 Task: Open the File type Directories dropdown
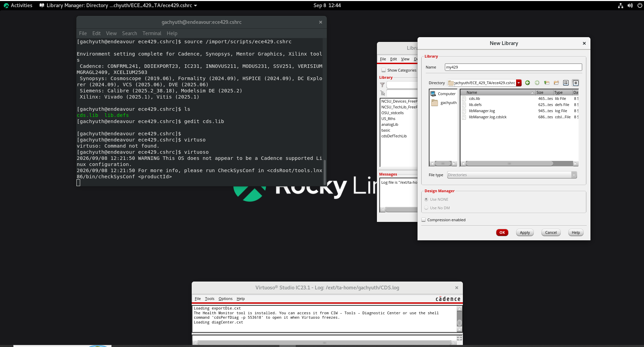click(x=512, y=175)
